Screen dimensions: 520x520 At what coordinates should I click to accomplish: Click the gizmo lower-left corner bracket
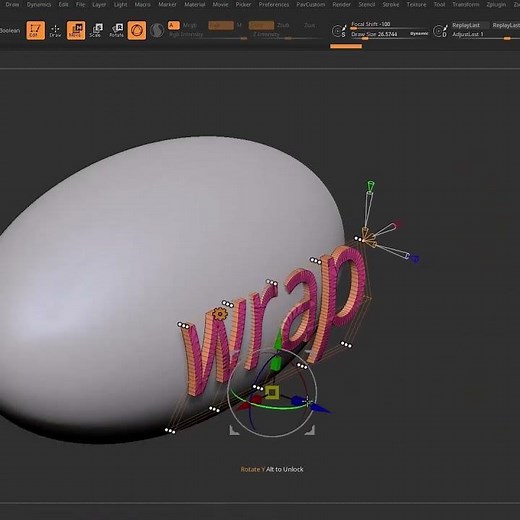(x=234, y=430)
